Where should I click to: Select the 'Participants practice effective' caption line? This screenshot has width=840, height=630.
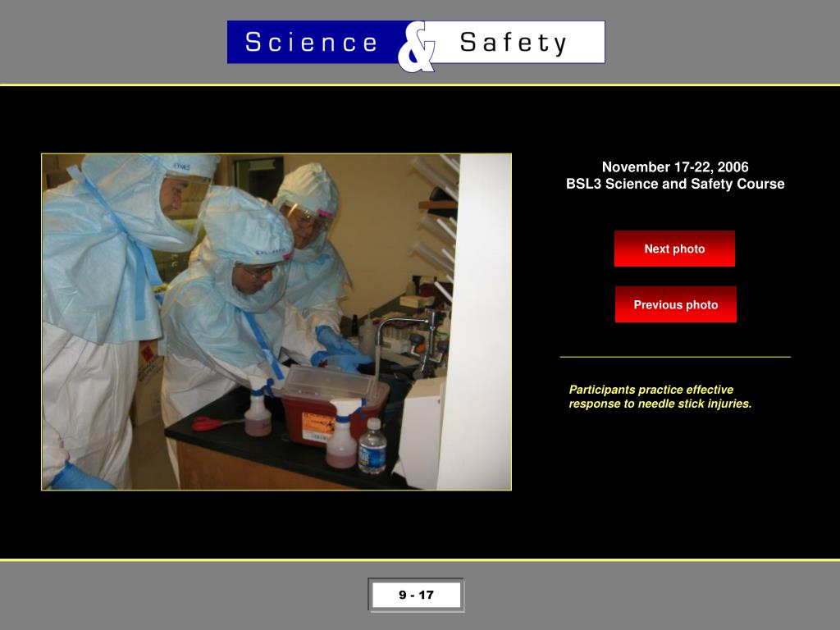pos(651,390)
